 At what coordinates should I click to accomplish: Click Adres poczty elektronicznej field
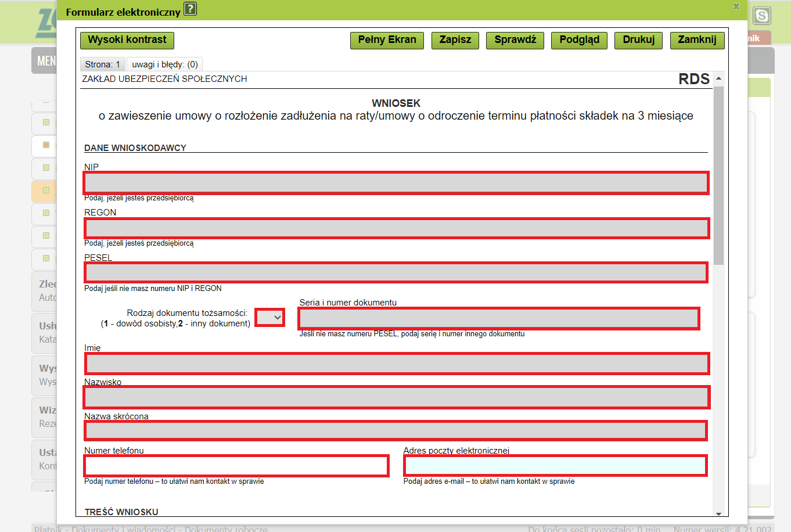555,466
